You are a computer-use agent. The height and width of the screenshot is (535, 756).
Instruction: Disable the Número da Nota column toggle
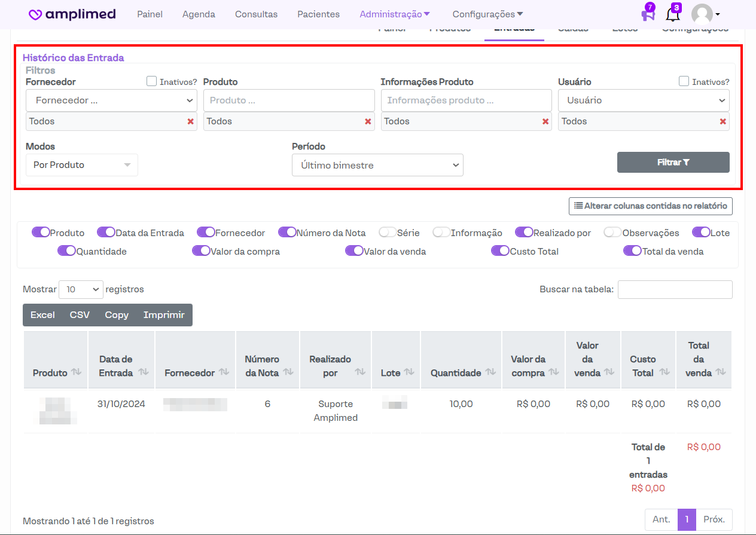(287, 233)
